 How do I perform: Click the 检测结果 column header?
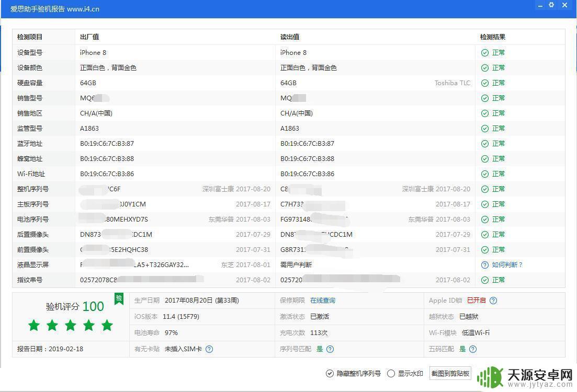[492, 37]
